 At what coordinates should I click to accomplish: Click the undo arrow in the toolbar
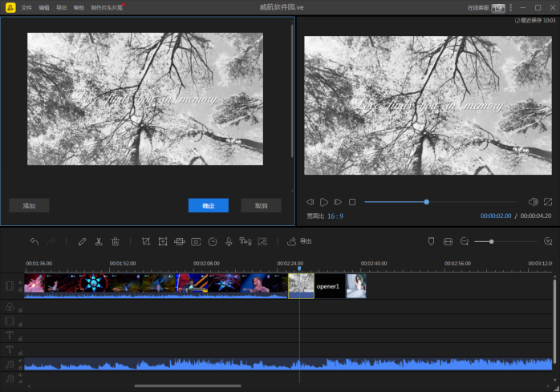34,241
